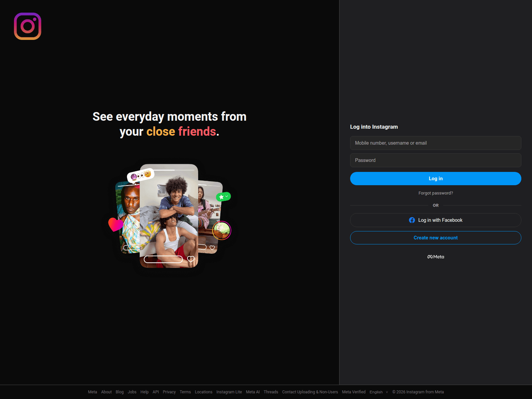This screenshot has width=532, height=399.
Task: Open the Instagram Lite link
Action: coord(229,392)
